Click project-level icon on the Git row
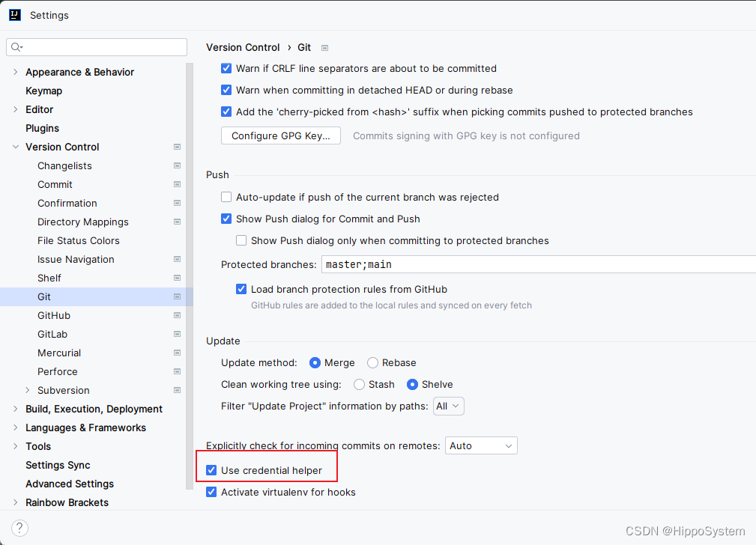Image resolution: width=756 pixels, height=545 pixels. 177,297
